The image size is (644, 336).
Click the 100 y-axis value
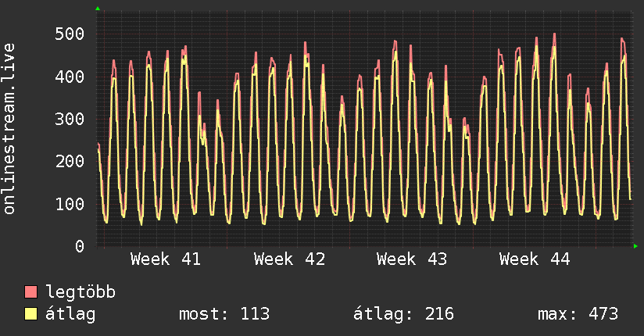tap(70, 204)
